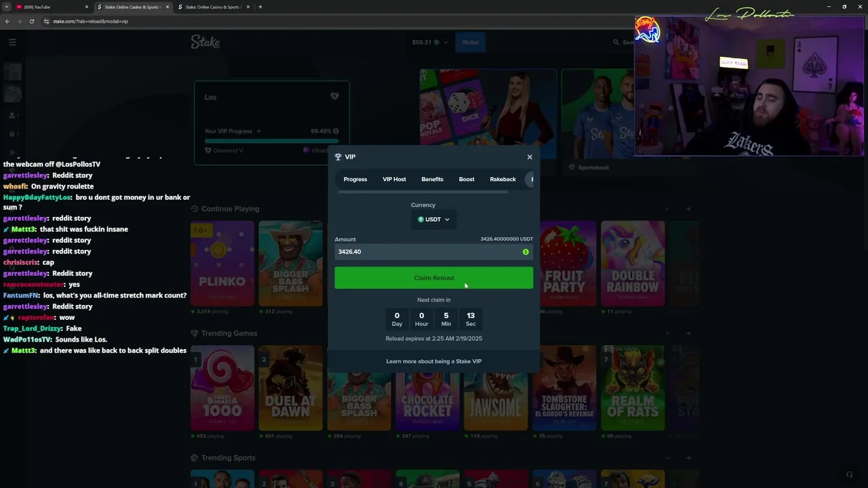Open the $55.21 balance dropdown
The width and height of the screenshot is (868, 488).
tap(430, 42)
